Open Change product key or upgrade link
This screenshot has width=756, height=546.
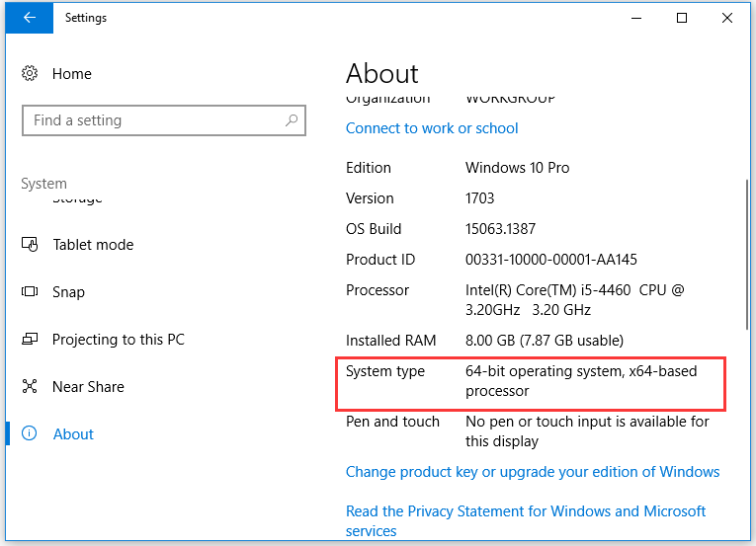[x=533, y=472]
